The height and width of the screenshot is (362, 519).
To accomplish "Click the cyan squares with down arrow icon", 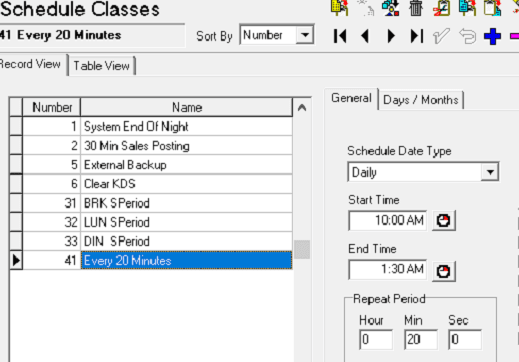I will click(x=391, y=8).
